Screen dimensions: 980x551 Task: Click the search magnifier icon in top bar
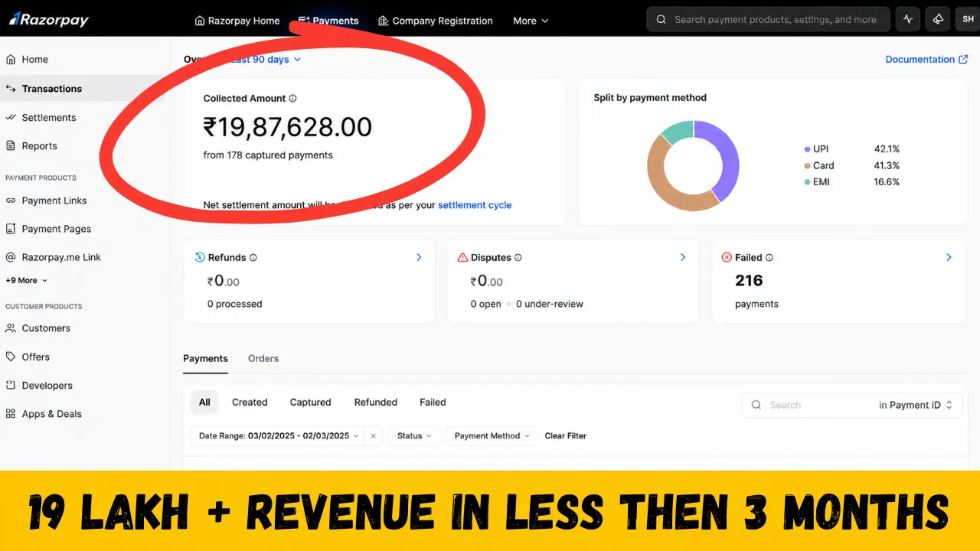tap(661, 20)
